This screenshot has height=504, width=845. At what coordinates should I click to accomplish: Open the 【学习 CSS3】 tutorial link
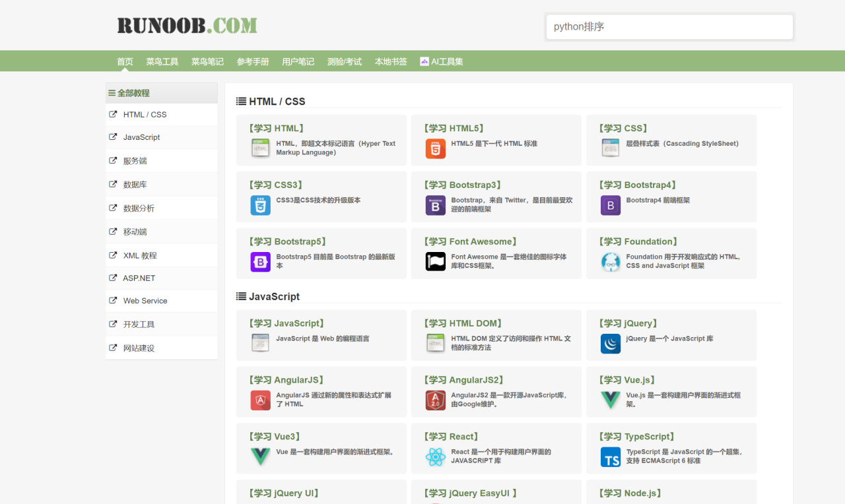(276, 185)
